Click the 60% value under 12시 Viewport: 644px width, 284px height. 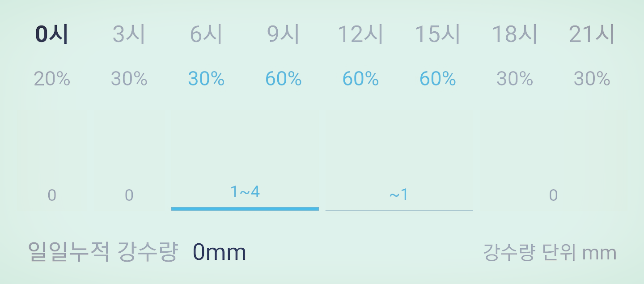[x=360, y=79]
